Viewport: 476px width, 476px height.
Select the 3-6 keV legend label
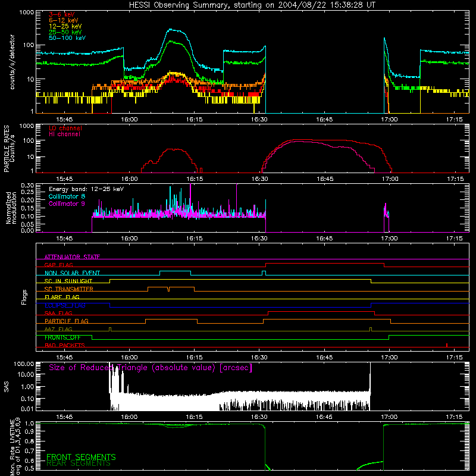point(61,14)
